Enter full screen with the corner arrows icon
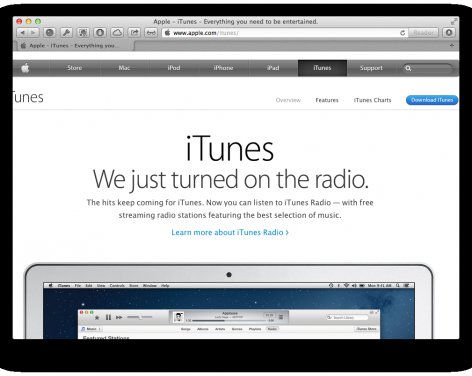472x376 pixels. tap(453, 21)
